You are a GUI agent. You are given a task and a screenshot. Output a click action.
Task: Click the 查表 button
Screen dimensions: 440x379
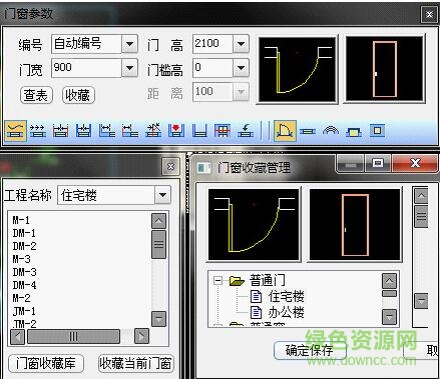tap(36, 95)
